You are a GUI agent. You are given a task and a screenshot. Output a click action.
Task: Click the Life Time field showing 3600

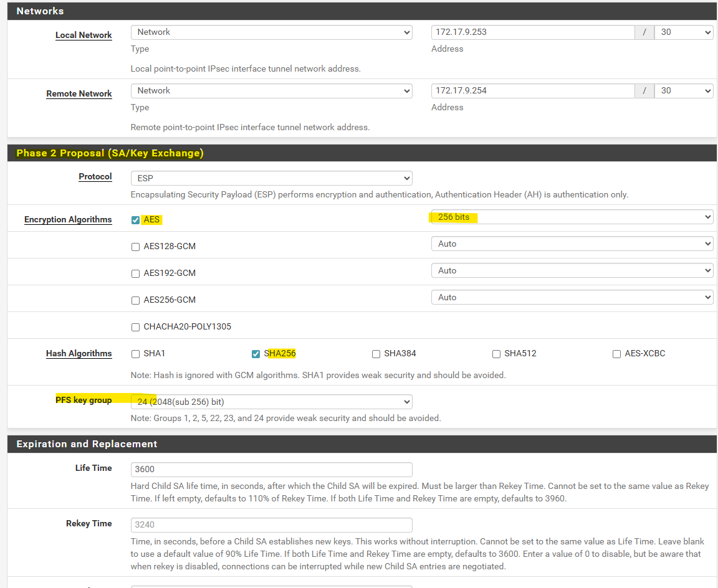tap(272, 470)
